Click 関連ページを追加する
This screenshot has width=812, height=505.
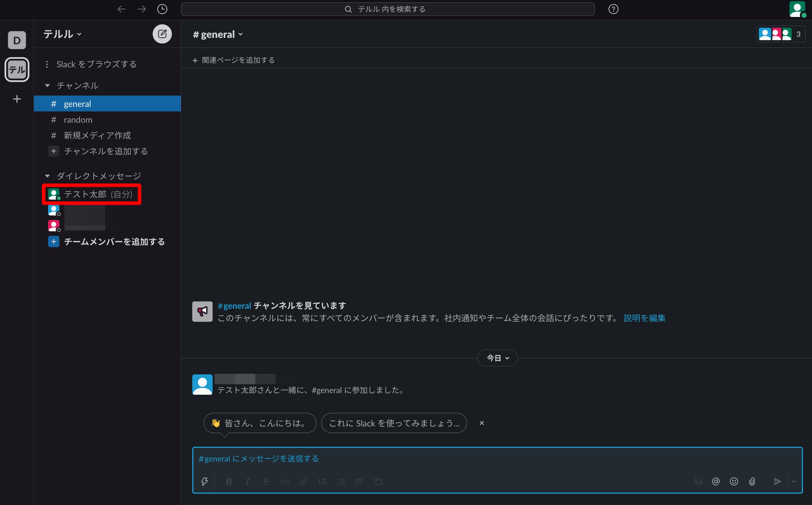point(233,60)
